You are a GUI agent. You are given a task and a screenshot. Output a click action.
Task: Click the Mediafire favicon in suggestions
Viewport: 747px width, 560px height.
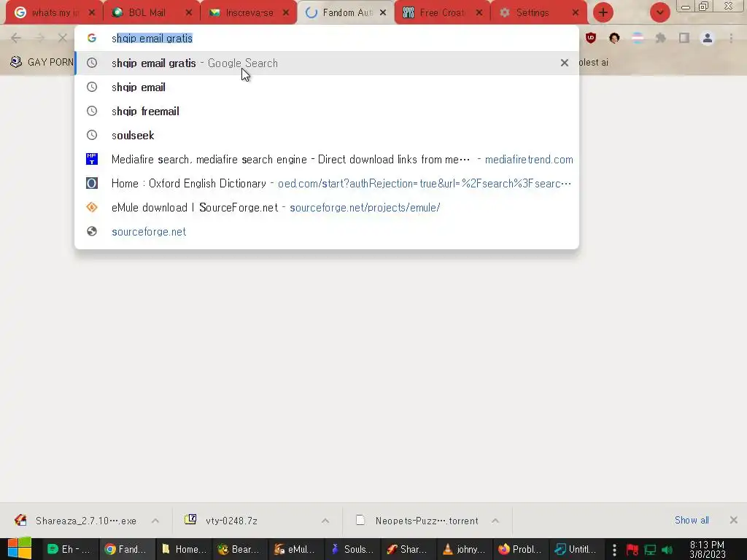click(x=92, y=159)
